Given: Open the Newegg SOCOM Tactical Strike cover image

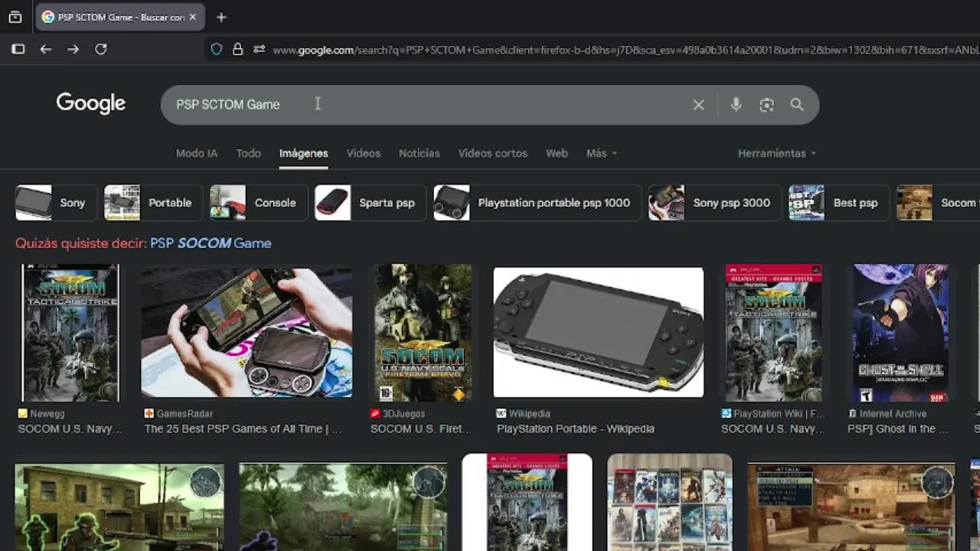Looking at the screenshot, I should (70, 333).
